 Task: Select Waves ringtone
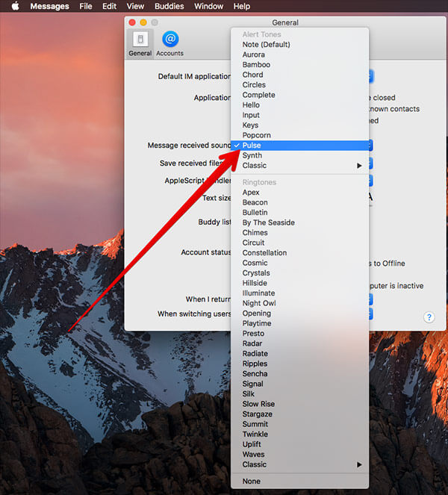coord(299,455)
